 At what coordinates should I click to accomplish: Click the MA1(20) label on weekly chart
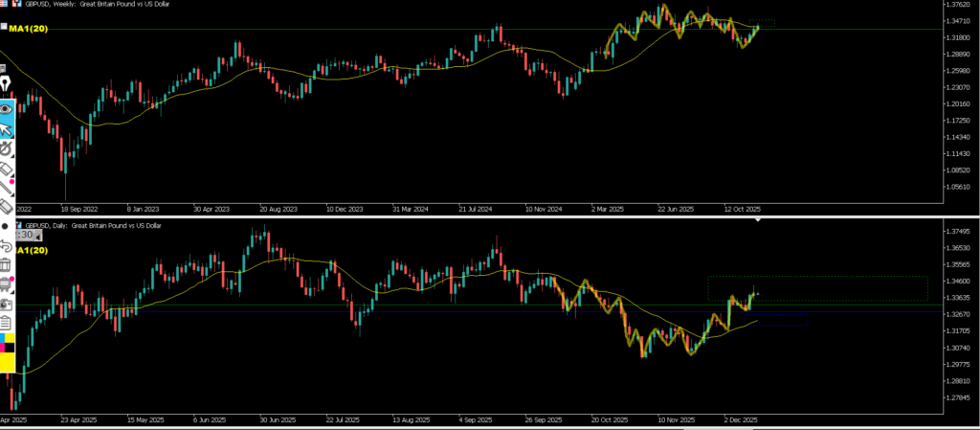pyautogui.click(x=28, y=29)
